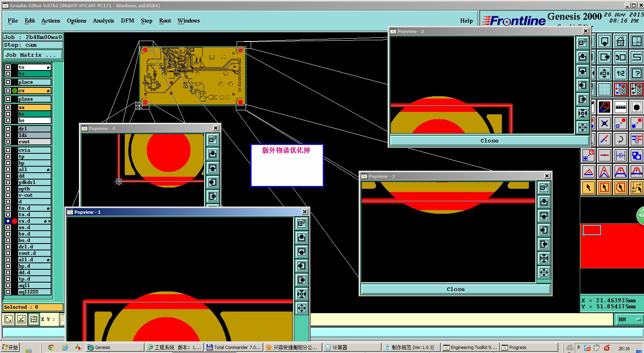This screenshot has width=644, height=353.
Task: Click the XY coordinate window icon
Action: pyautogui.click(x=636, y=41)
